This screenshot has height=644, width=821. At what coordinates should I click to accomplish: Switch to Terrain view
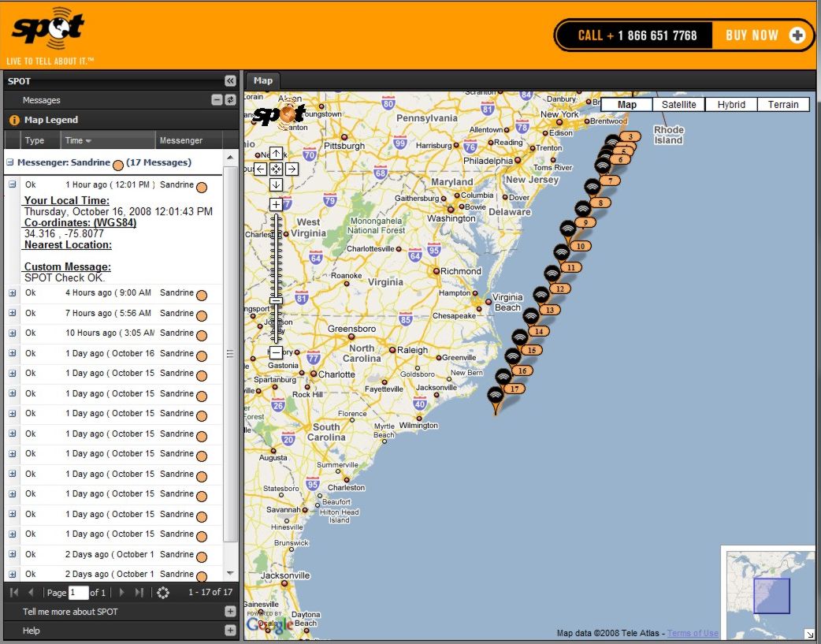pyautogui.click(x=783, y=104)
